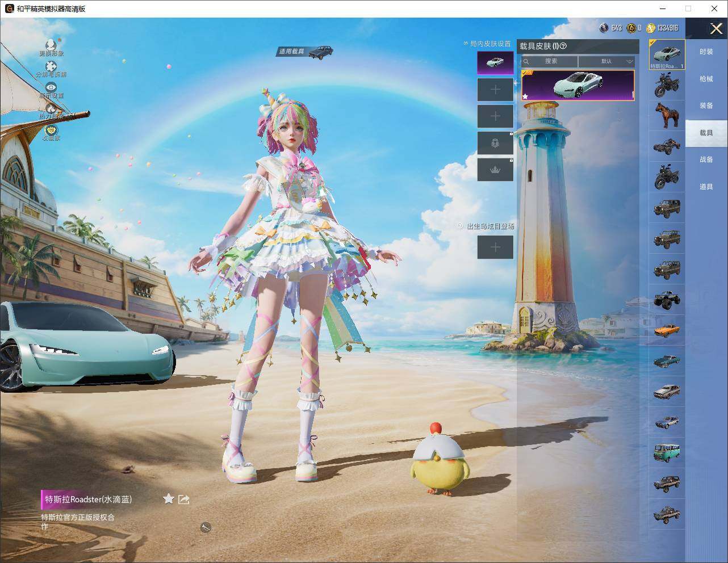
Task: Close the inventory with the X icon
Action: [x=716, y=28]
